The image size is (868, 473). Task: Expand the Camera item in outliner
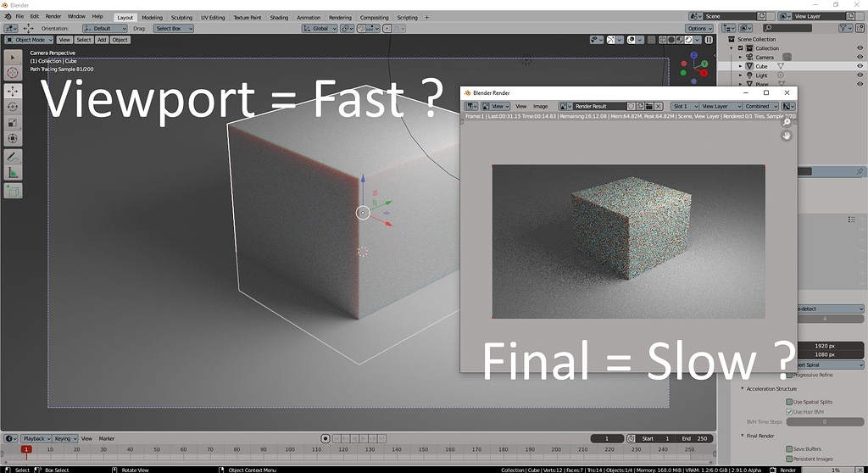pos(741,57)
